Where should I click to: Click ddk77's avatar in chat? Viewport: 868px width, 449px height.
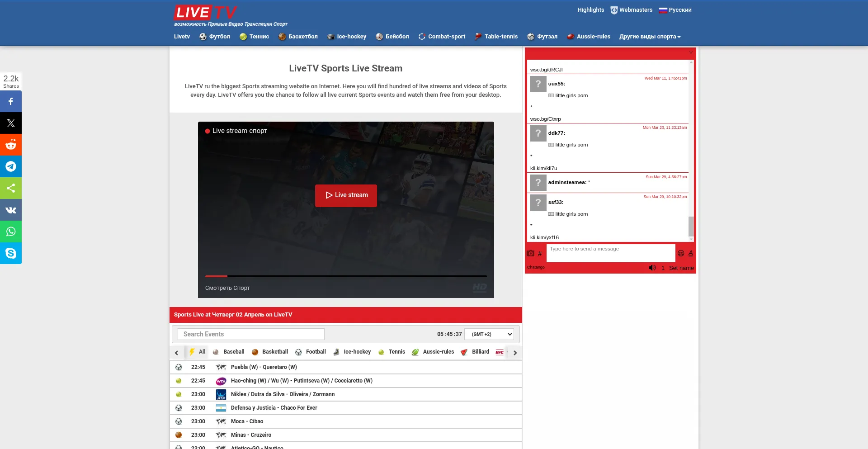tap(538, 133)
